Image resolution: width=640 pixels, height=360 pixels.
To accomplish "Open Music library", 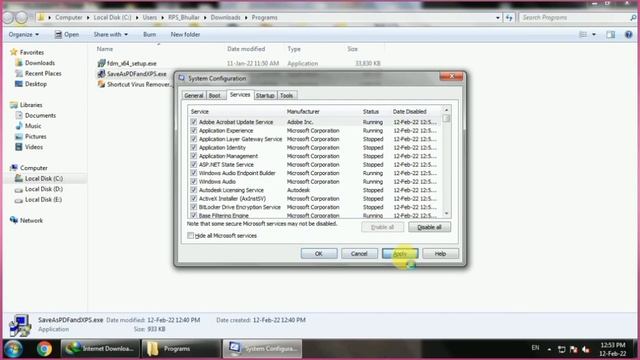I will click(33, 126).
